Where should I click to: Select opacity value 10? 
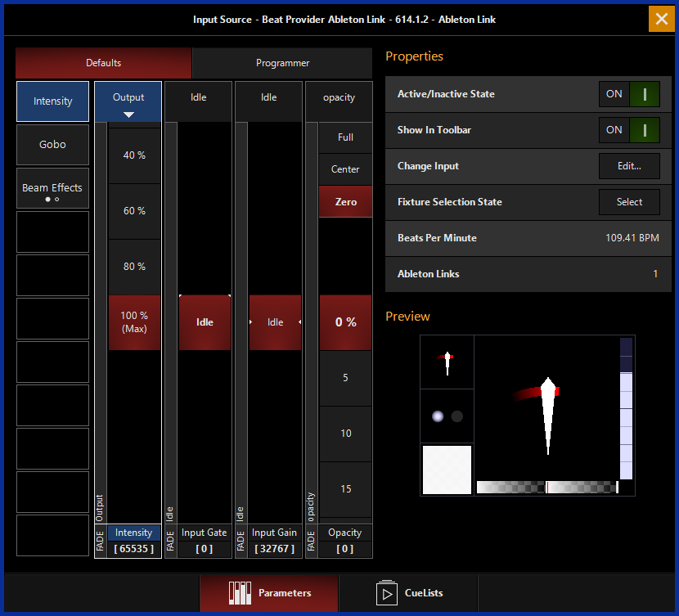pyautogui.click(x=345, y=434)
